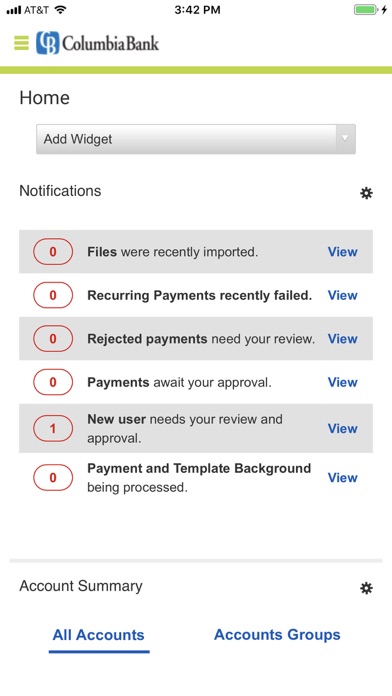
Task: Expand the Add Widget dropdown
Action: [x=196, y=139]
